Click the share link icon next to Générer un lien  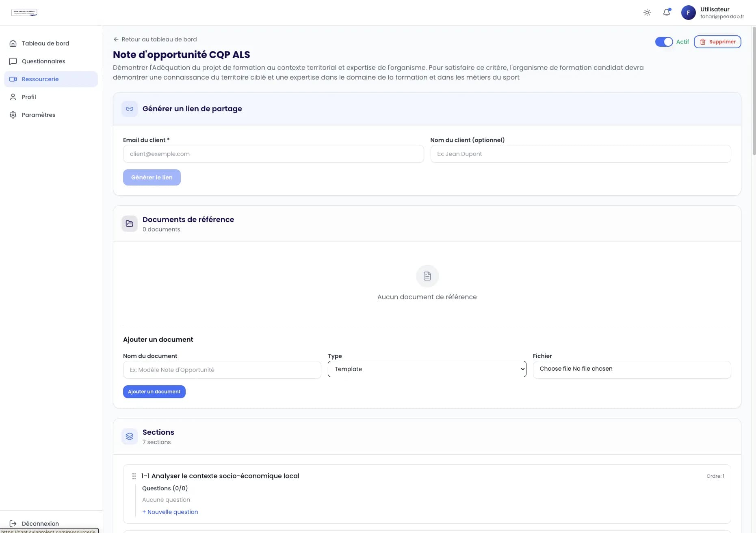coord(129,108)
